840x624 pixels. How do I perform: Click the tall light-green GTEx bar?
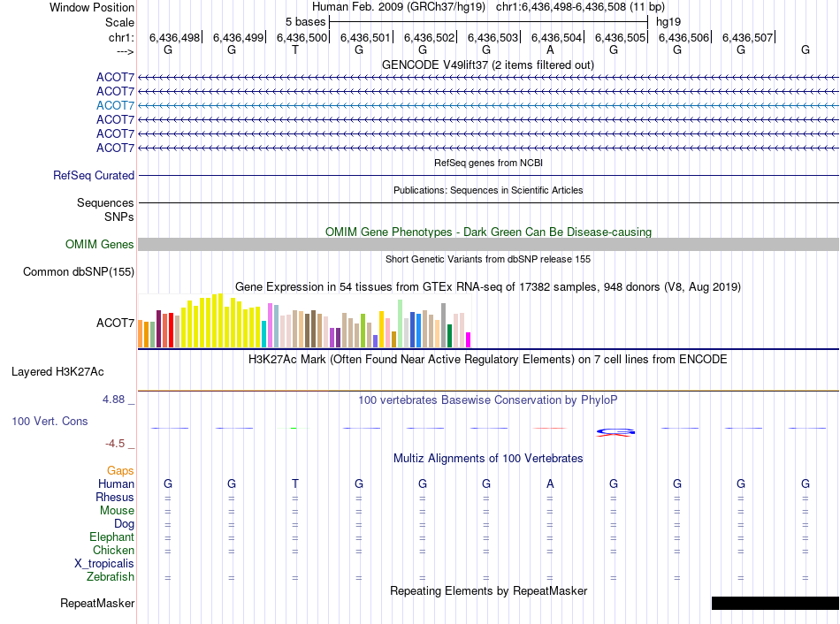[401, 324]
